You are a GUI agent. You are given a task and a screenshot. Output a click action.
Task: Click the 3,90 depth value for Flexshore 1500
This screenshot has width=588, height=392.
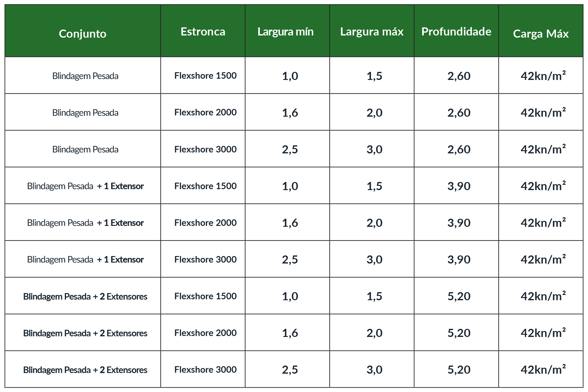coord(459,186)
